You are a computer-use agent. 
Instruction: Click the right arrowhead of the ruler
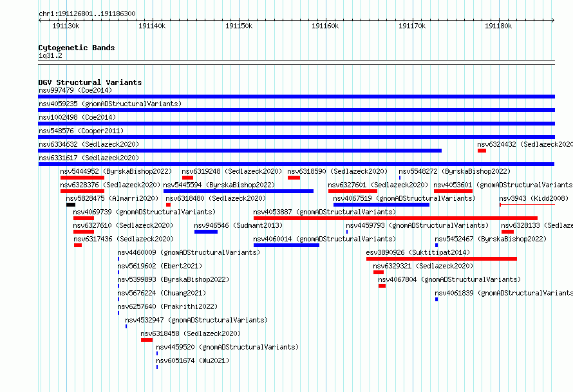coord(553,20)
